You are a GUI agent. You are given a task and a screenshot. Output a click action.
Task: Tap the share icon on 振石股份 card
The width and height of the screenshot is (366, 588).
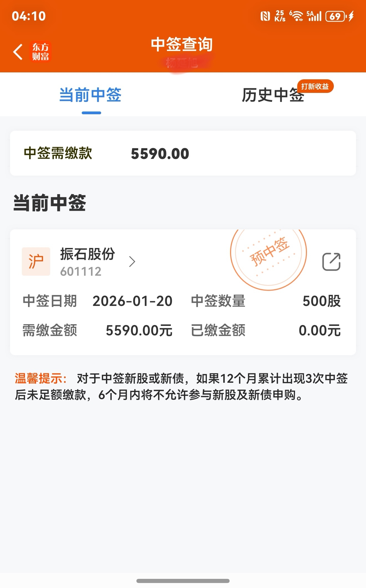(x=331, y=262)
